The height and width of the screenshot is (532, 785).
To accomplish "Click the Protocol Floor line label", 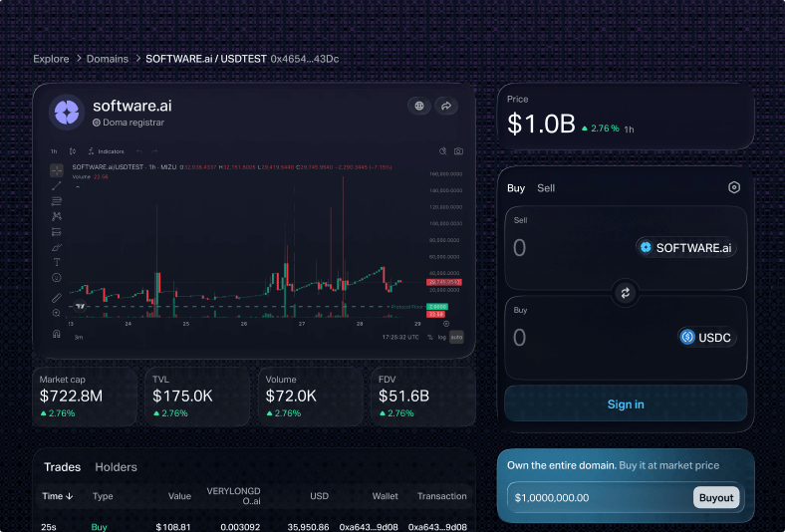I will [406, 307].
